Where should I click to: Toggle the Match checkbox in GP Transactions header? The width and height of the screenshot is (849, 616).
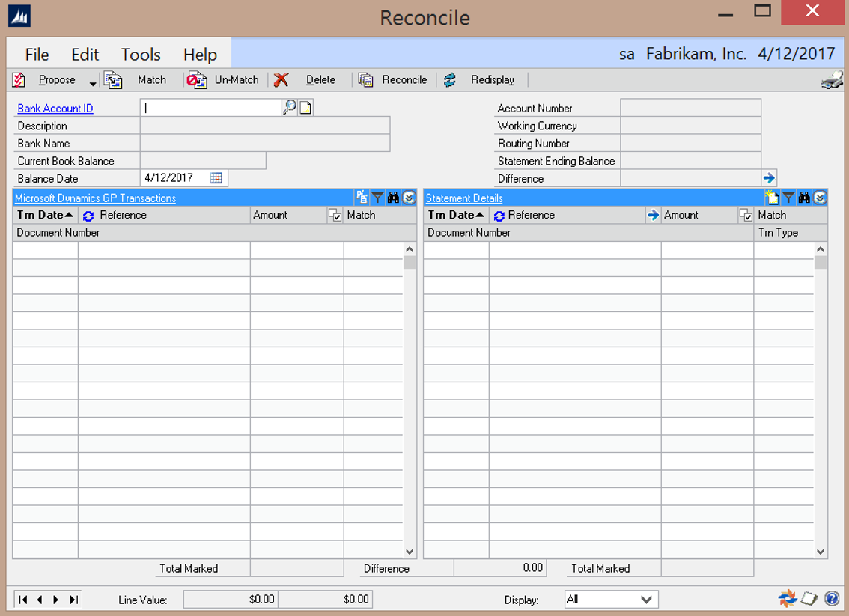point(335,216)
